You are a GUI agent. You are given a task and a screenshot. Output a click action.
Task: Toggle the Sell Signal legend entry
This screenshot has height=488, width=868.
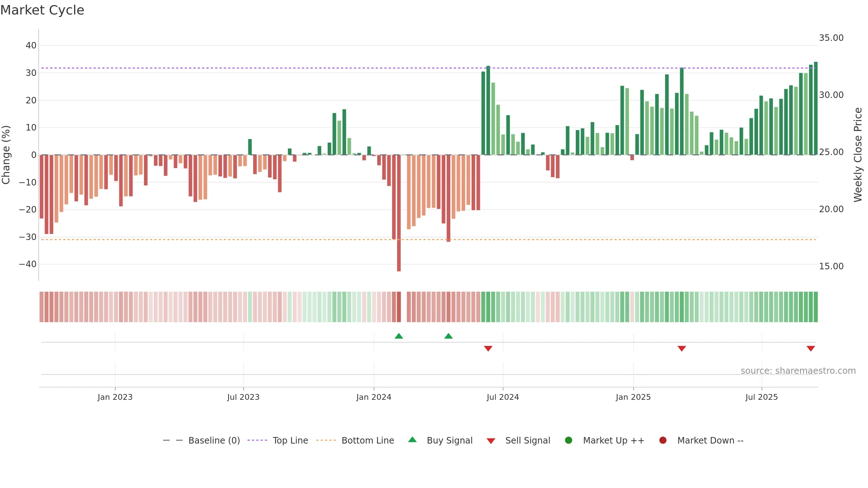point(518,440)
